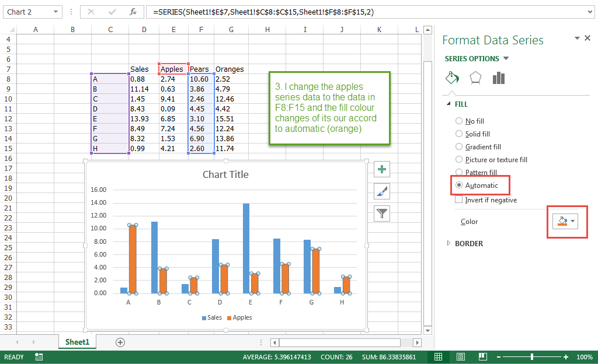Select the Pattern fill radio option
The width and height of the screenshot is (598, 364).
pyautogui.click(x=459, y=173)
